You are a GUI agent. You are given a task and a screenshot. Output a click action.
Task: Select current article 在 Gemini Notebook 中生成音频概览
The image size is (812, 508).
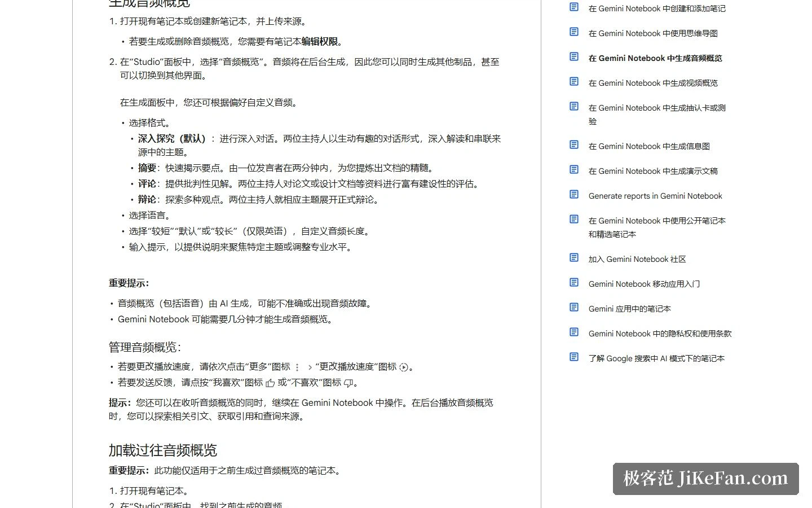(x=655, y=58)
